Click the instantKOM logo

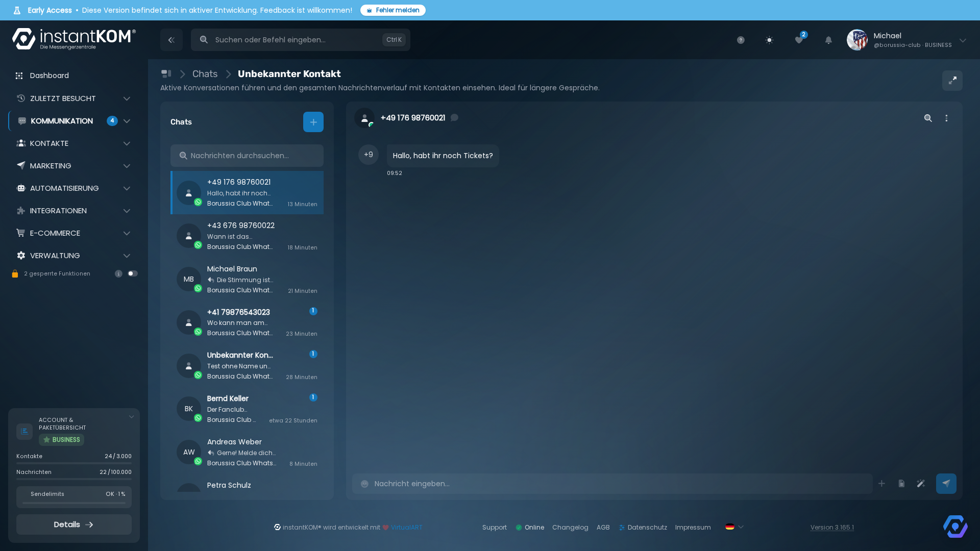tap(74, 39)
